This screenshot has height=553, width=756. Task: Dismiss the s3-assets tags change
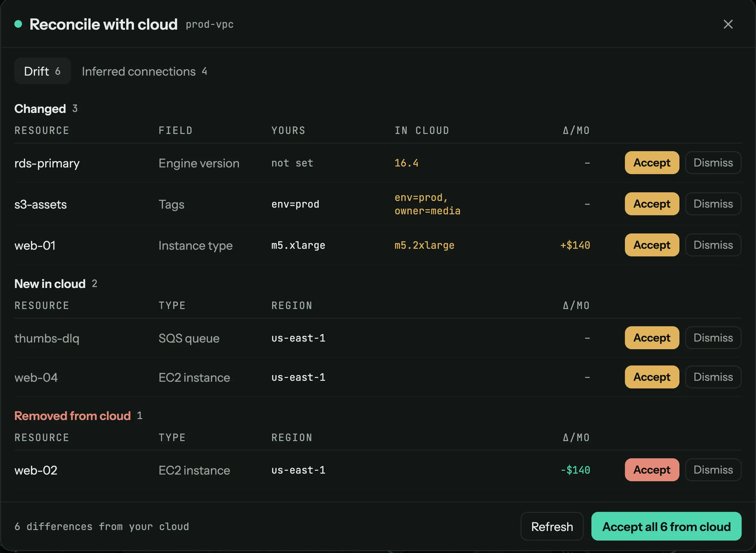point(713,204)
